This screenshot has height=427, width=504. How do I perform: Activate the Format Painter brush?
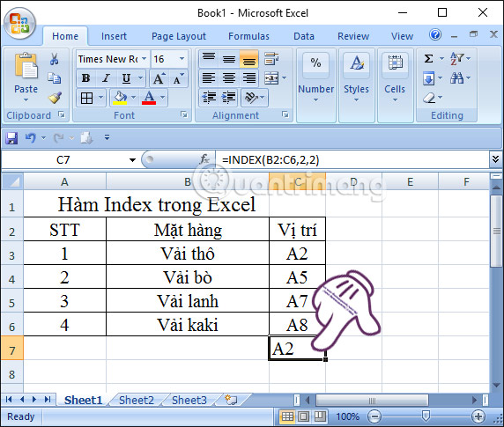click(55, 98)
